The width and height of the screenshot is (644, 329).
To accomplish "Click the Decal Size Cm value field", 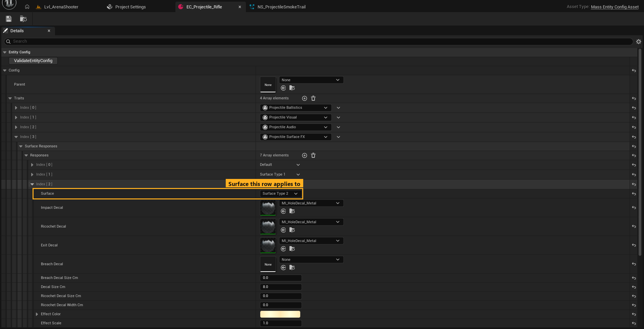I will point(281,287).
